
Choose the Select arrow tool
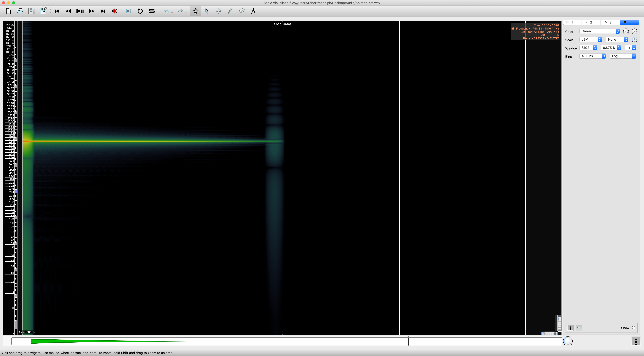click(207, 11)
